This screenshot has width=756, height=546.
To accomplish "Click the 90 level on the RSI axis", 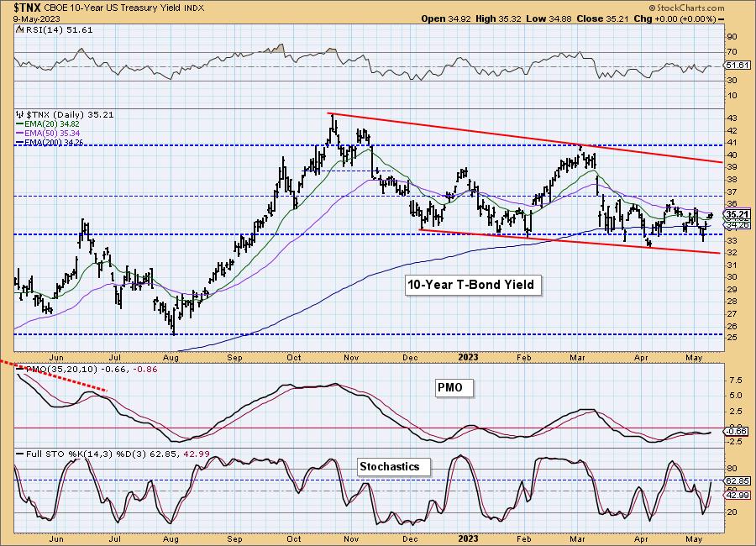I will (x=732, y=37).
